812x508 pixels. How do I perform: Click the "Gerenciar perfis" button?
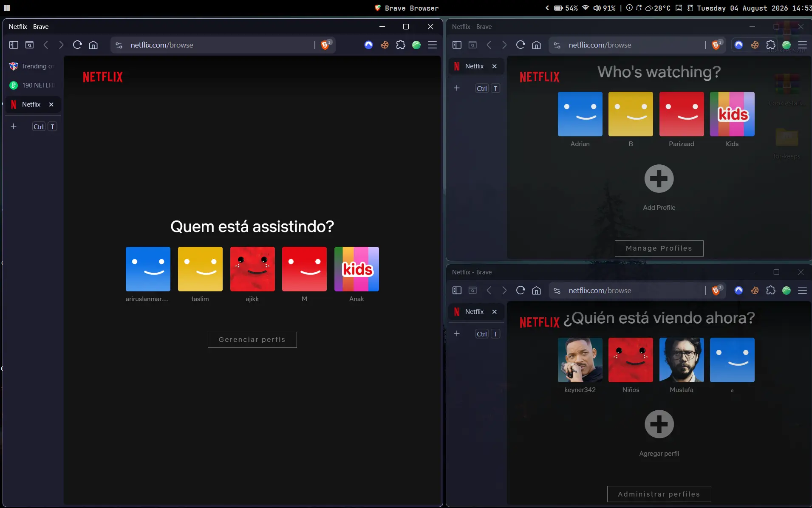point(252,340)
